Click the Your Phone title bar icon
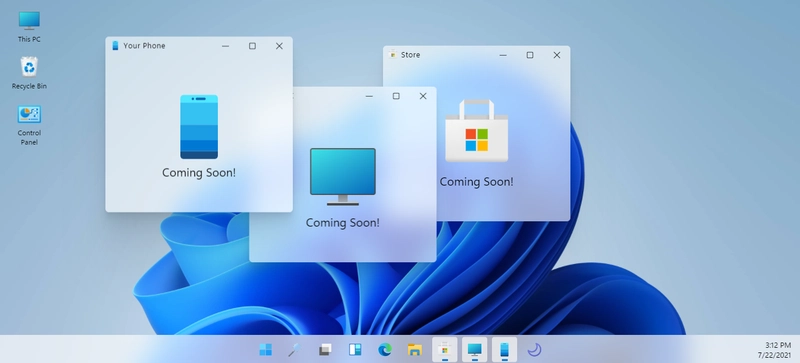Viewport: 800px width, 363px height. [x=115, y=45]
